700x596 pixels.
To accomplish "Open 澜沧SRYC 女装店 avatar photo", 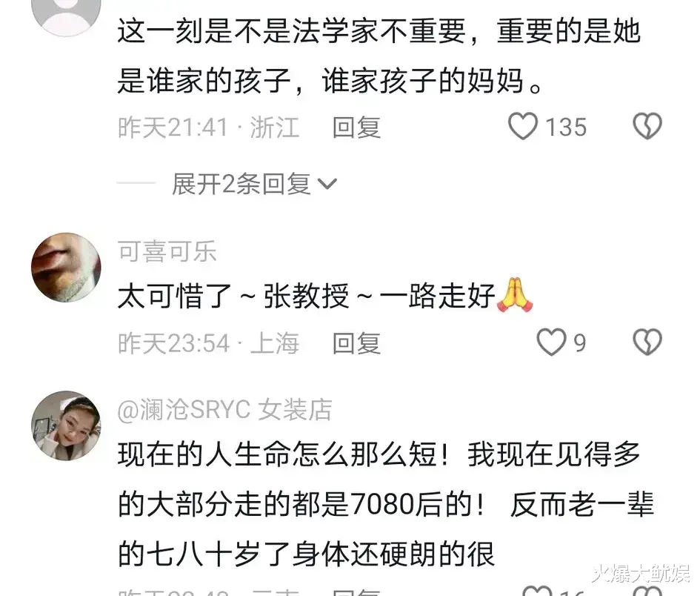I will point(66,426).
